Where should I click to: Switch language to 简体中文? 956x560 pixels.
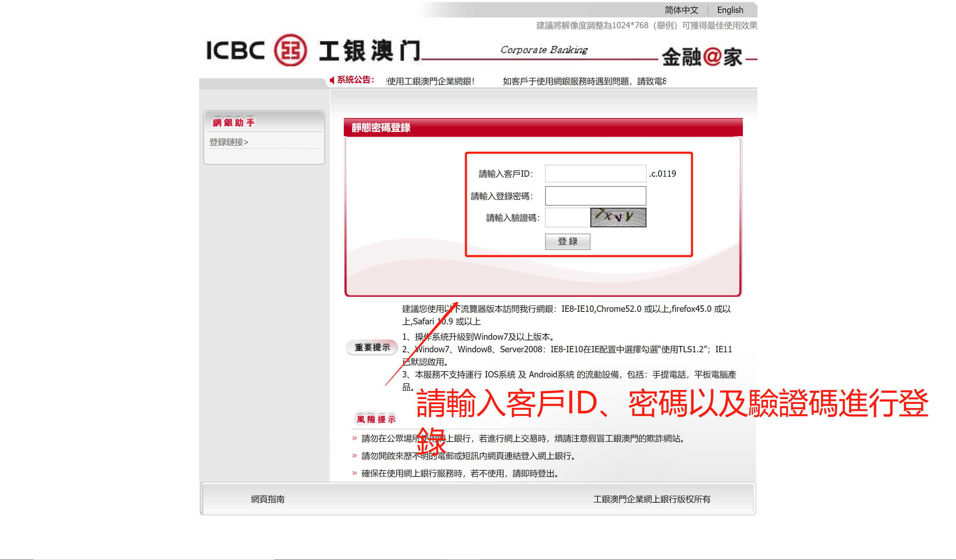[x=681, y=10]
